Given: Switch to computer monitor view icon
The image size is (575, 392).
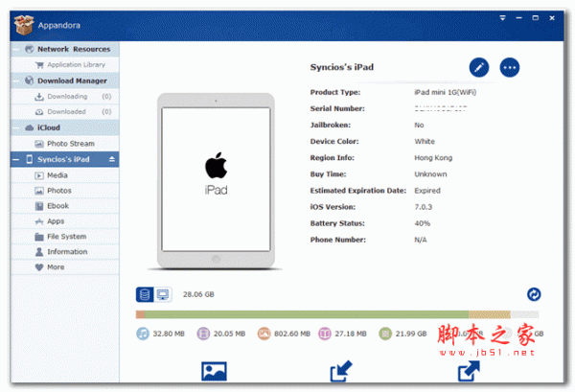Looking at the screenshot, I should (163, 294).
